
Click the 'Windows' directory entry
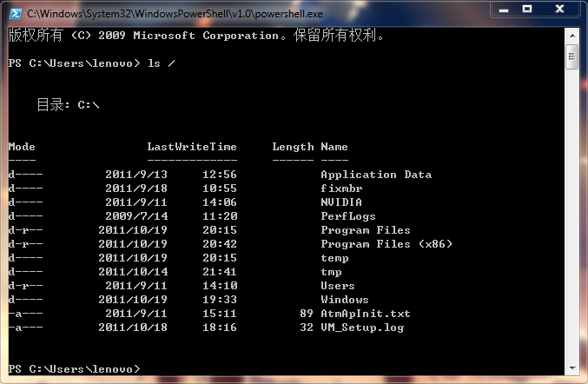[344, 300]
